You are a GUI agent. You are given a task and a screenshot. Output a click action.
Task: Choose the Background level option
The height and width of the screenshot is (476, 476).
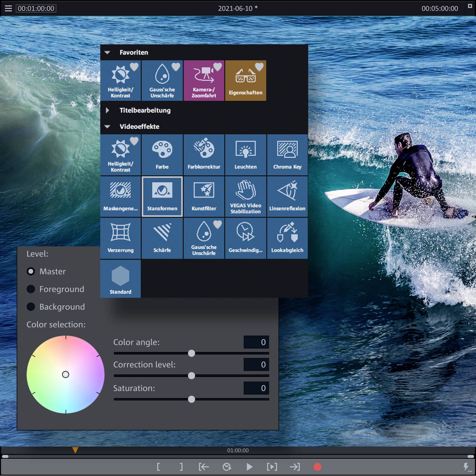tap(31, 307)
